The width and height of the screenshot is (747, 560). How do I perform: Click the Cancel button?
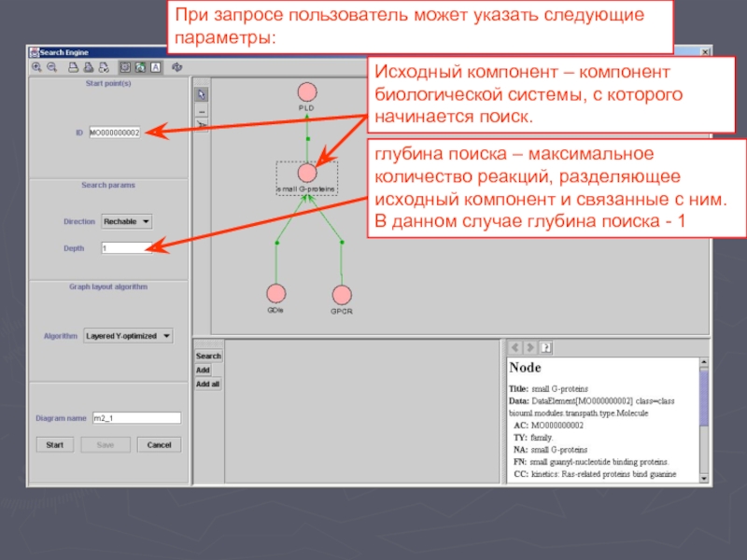pos(159,445)
